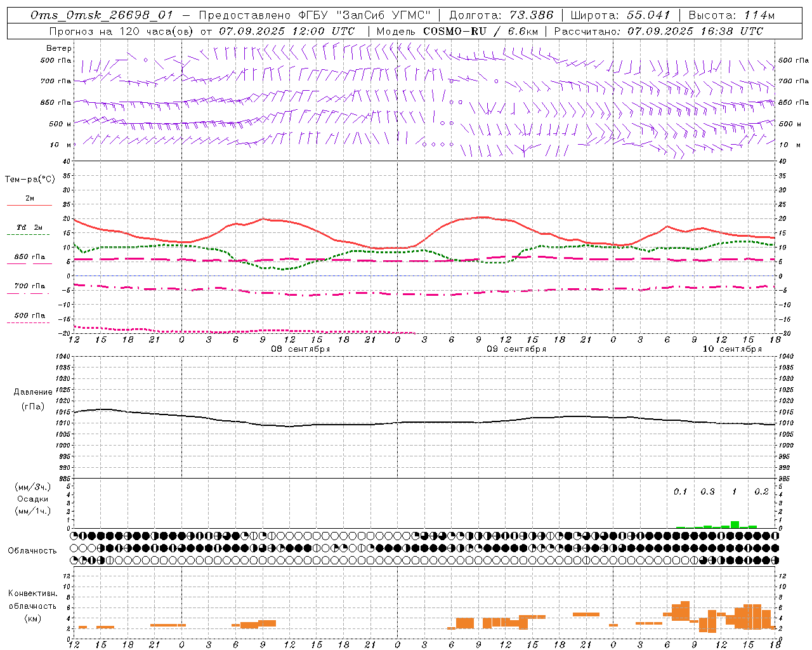Click forecast start time "07.09.2025 12:00 UTC"
Viewport: 812px width, 650px height.
click(287, 31)
